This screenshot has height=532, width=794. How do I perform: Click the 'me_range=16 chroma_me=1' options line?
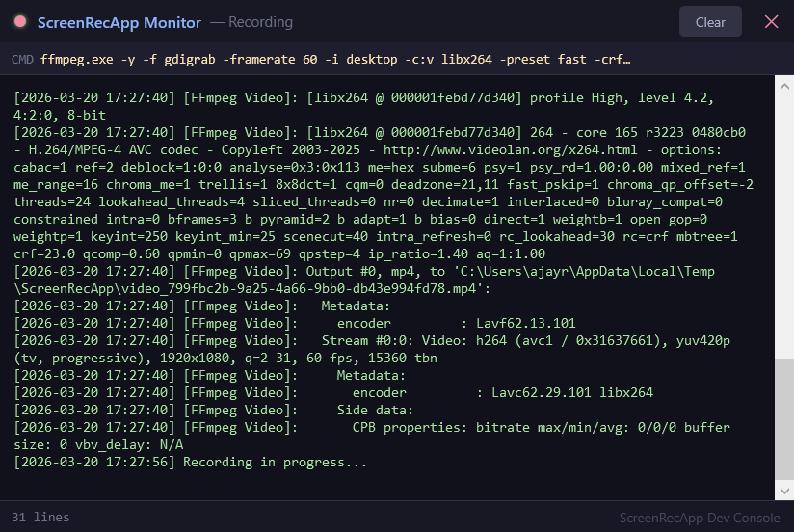(x=384, y=184)
